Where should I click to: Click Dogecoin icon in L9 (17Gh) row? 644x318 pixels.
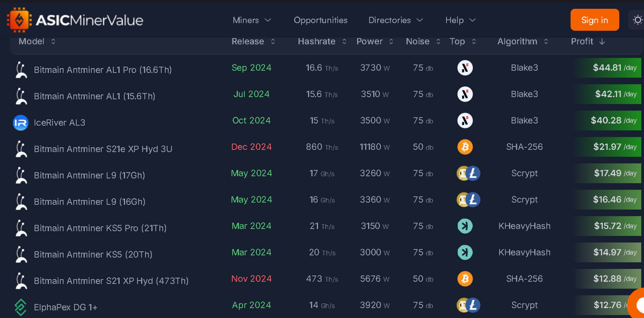(x=461, y=173)
